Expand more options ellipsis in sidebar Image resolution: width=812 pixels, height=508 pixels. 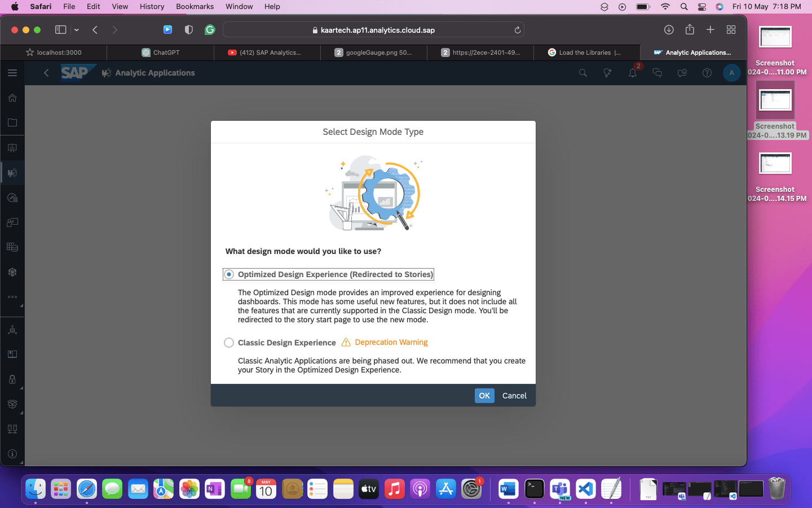tap(12, 297)
